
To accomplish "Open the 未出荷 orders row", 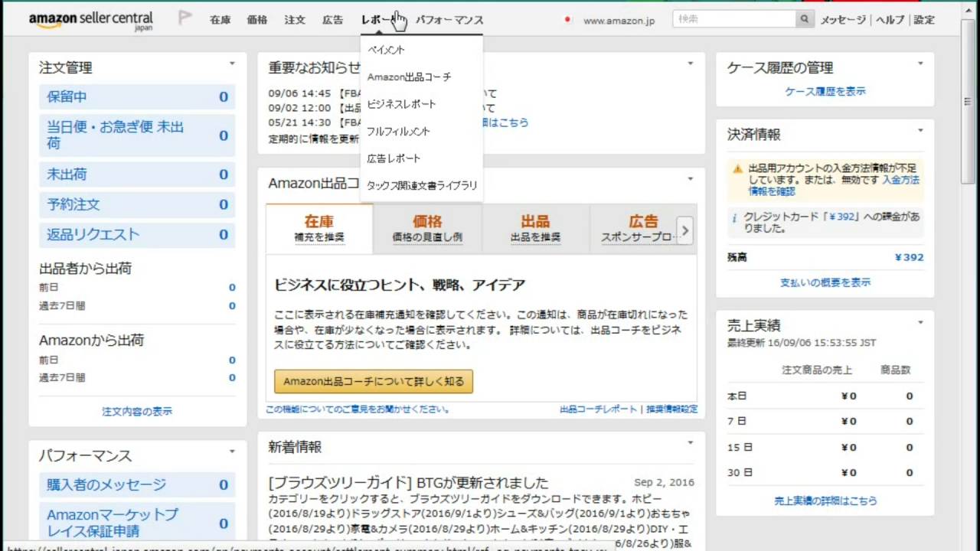I will [137, 174].
